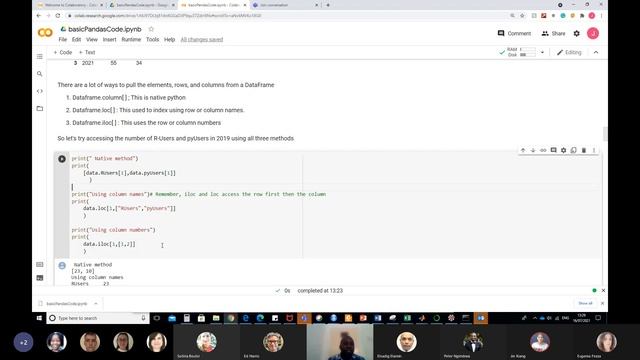Image resolution: width=640 pixels, height=360 pixels.
Task: Move the selected cell up
Action: (x=523, y=150)
